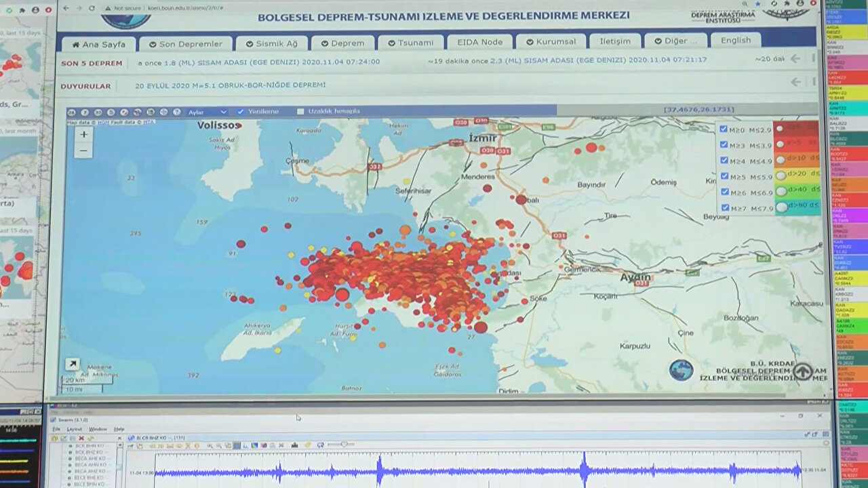The width and height of the screenshot is (868, 488).
Task: Uncheck the M≥0 M≤2.9 magnitude filter
Action: [724, 129]
